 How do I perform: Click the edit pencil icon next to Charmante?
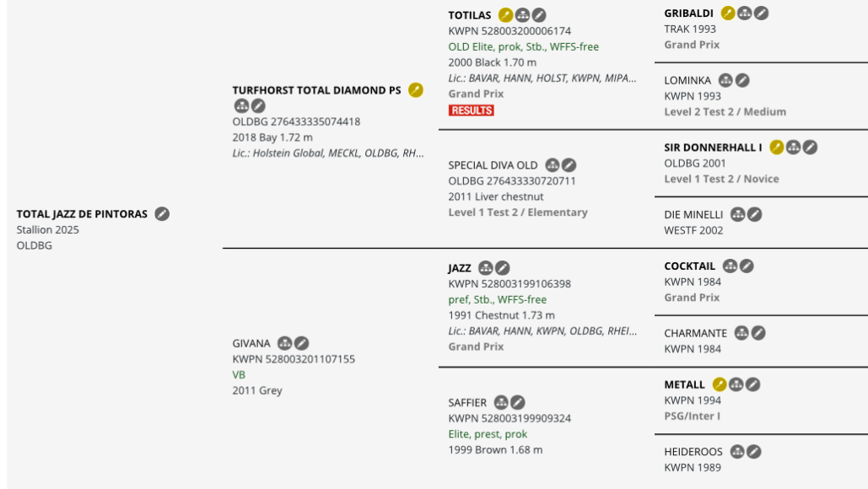[x=758, y=333]
